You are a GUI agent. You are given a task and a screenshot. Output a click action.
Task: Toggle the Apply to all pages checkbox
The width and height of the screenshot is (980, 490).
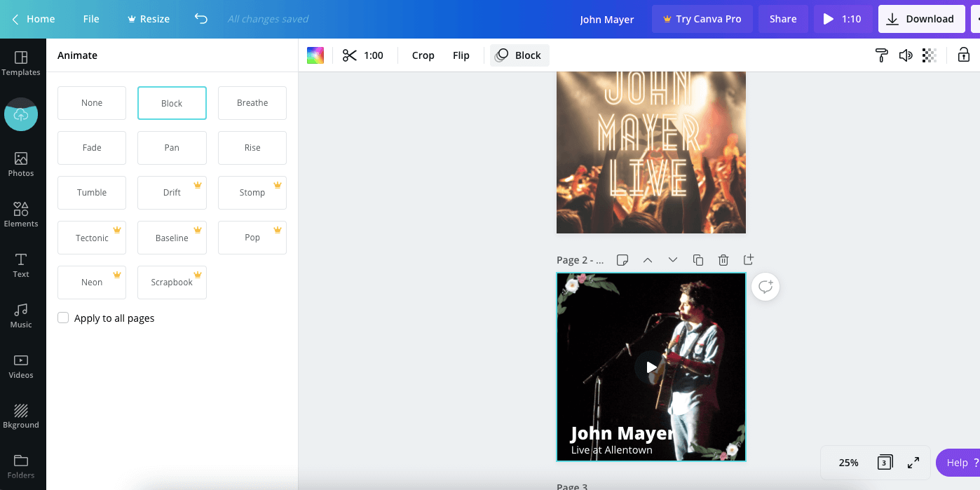pos(63,318)
